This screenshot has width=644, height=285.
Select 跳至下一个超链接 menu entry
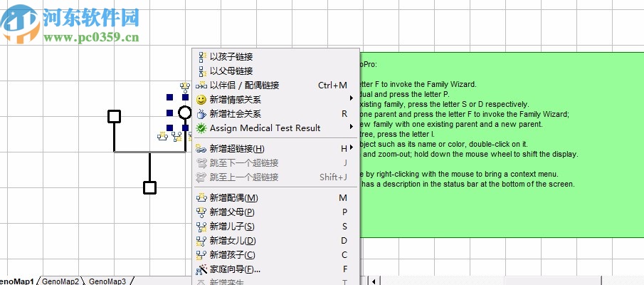[x=276, y=163]
